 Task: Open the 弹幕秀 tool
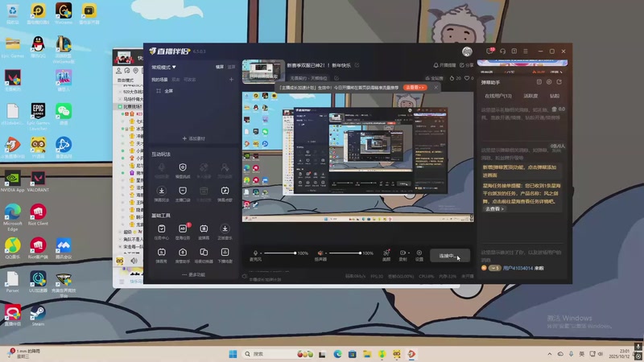click(x=162, y=255)
